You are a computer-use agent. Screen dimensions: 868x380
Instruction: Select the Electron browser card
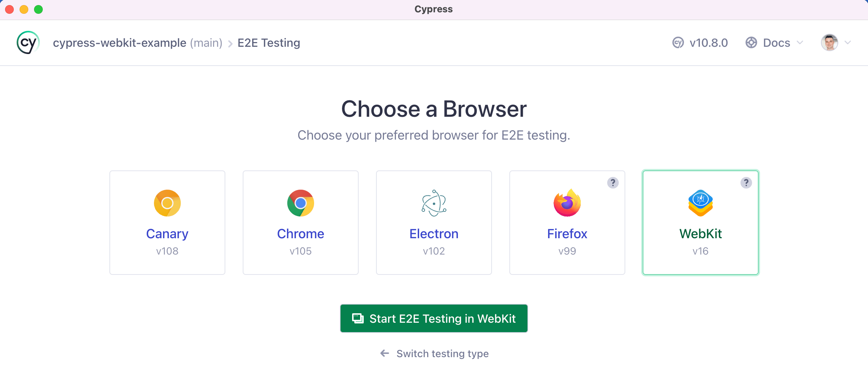[x=434, y=222]
